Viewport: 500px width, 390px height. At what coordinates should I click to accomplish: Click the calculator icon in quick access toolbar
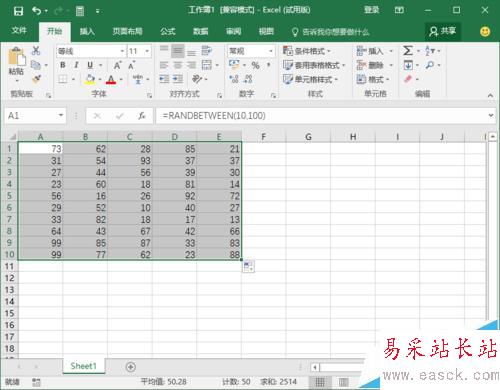coord(80,11)
